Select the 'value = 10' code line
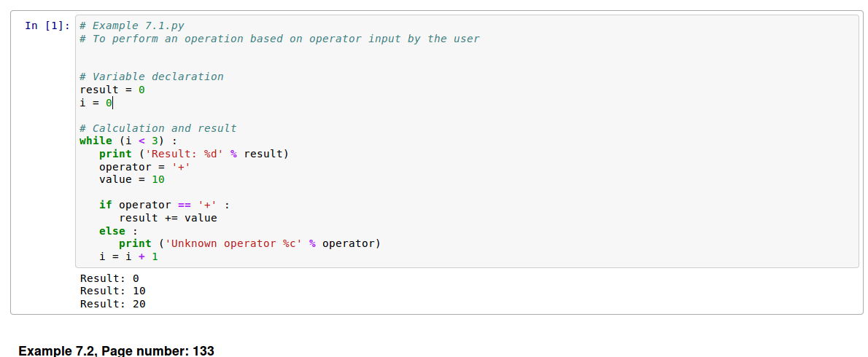This screenshot has width=868, height=357. pyautogui.click(x=132, y=180)
